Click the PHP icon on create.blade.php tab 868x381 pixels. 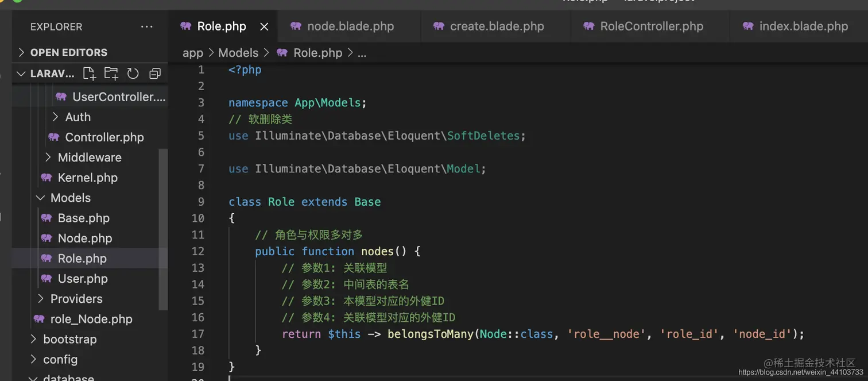(439, 26)
